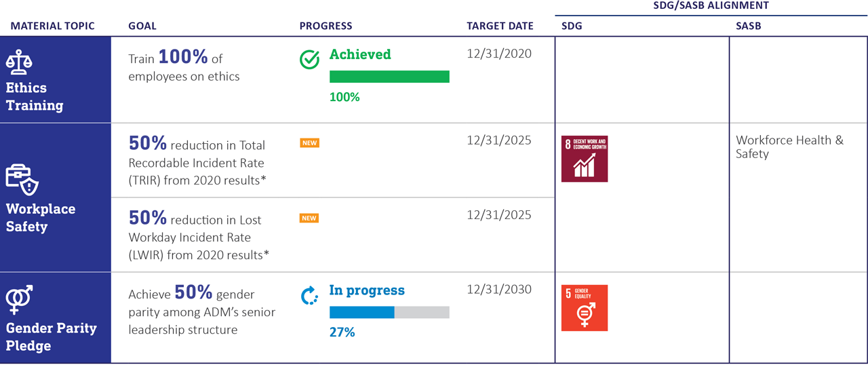This screenshot has height=365, width=868.
Task: Select the SDG 8 Decent Work icon
Action: (x=585, y=159)
